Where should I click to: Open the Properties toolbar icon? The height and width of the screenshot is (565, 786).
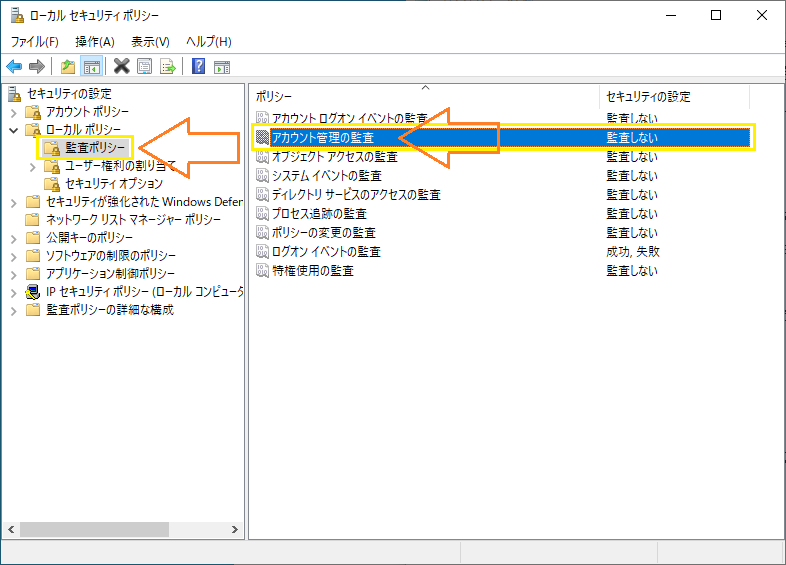pyautogui.click(x=144, y=66)
